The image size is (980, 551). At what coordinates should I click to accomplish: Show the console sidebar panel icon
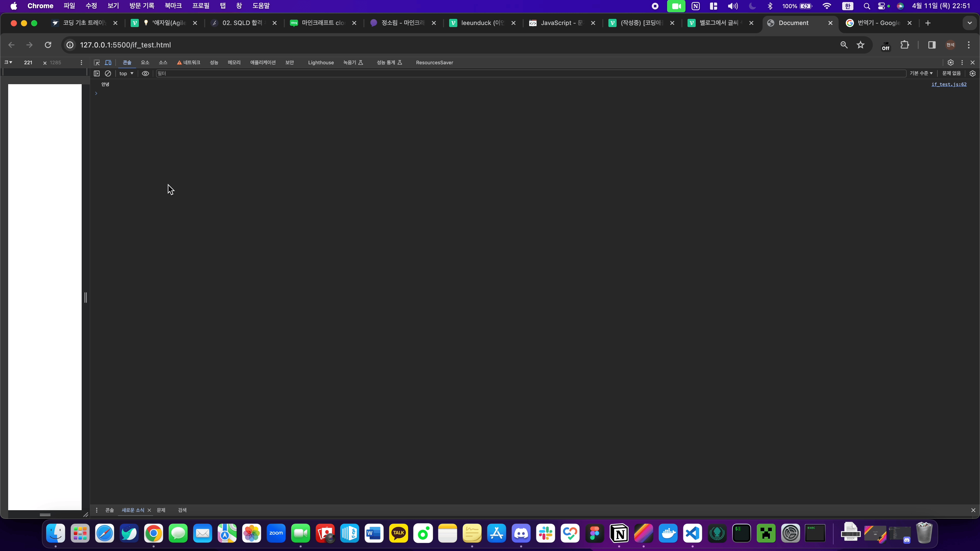coord(97,73)
